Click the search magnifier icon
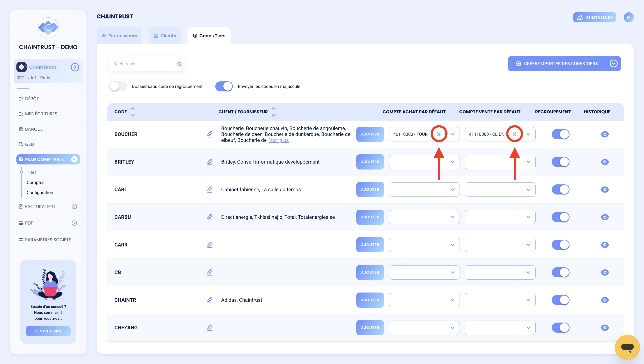 tap(179, 64)
